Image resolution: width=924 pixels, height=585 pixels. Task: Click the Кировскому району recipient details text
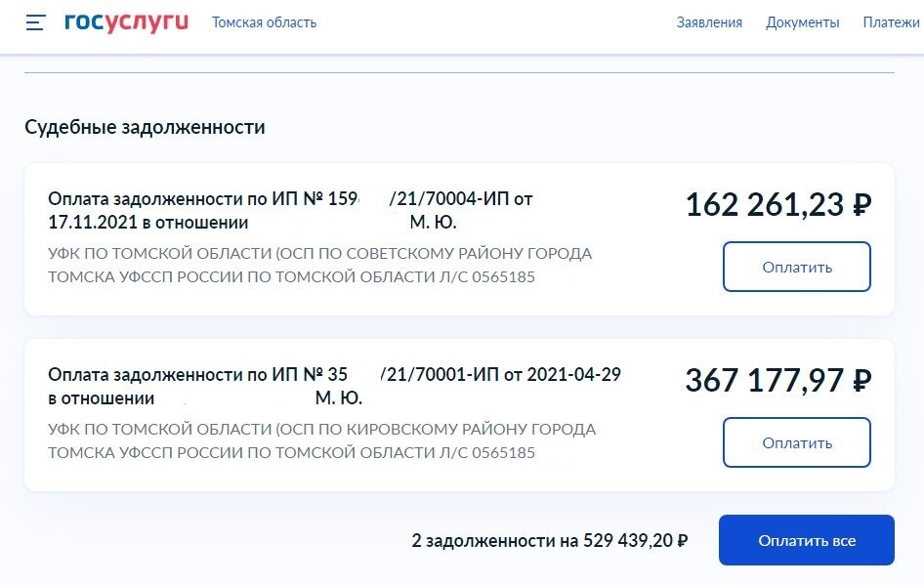[x=321, y=440]
